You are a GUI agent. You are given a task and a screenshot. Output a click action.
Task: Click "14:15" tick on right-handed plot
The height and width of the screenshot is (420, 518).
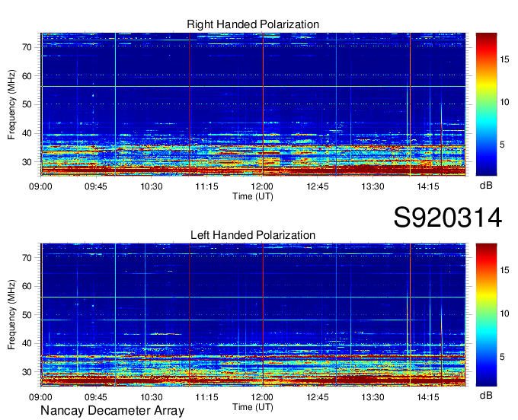click(x=428, y=186)
